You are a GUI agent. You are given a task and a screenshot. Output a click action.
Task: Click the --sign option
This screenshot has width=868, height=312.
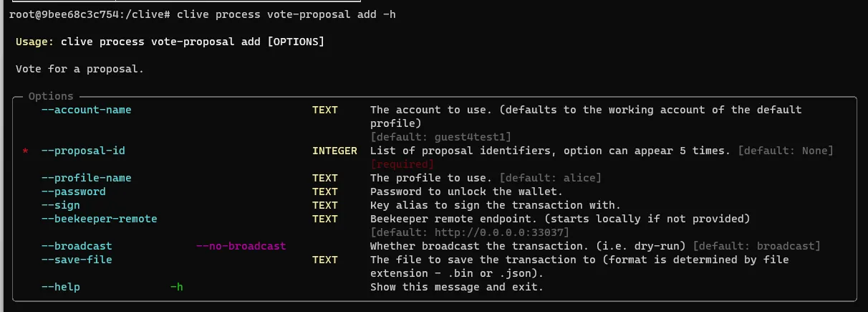(61, 205)
